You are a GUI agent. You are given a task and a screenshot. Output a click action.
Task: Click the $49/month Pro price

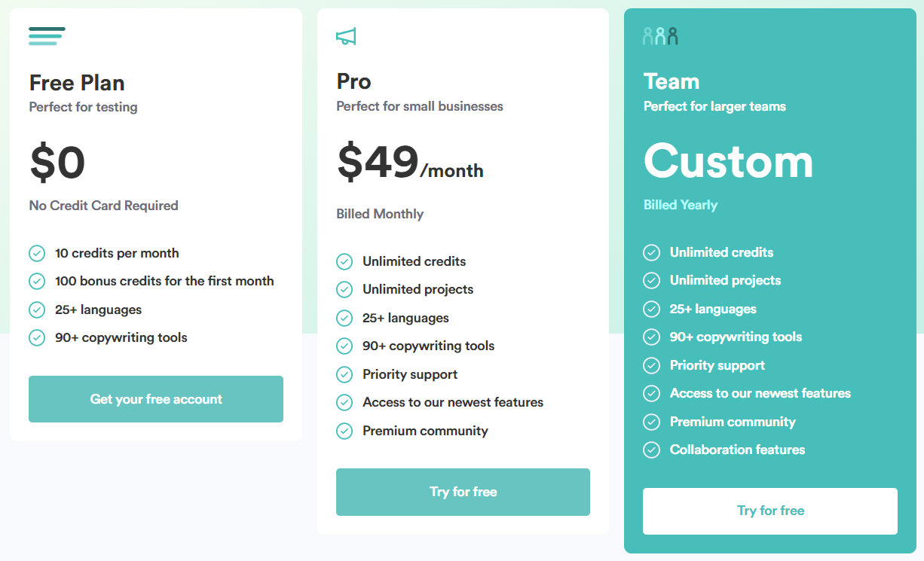(410, 163)
